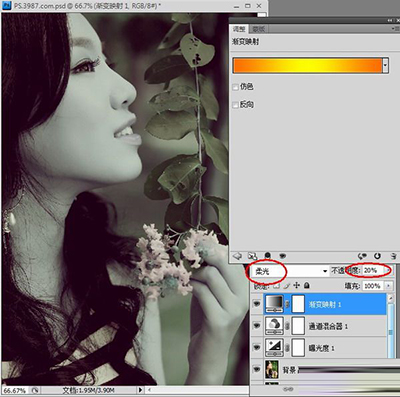
Task: Click the fill field showing 100%
Action: 373,286
